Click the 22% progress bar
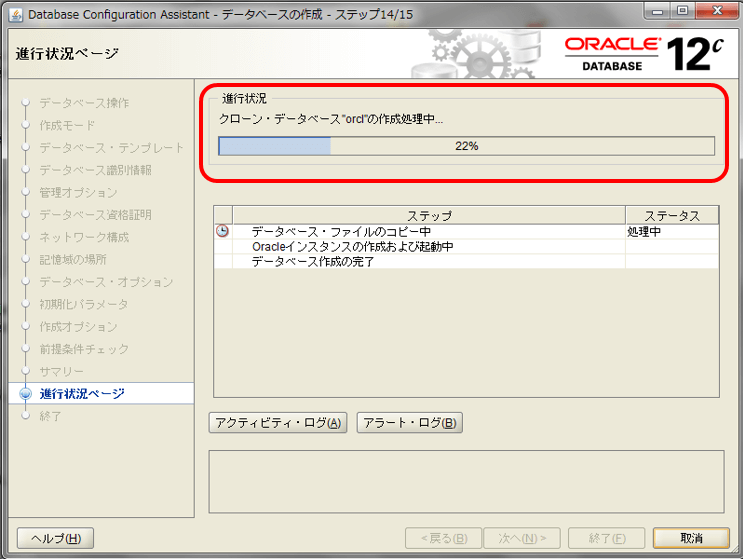 coord(466,146)
